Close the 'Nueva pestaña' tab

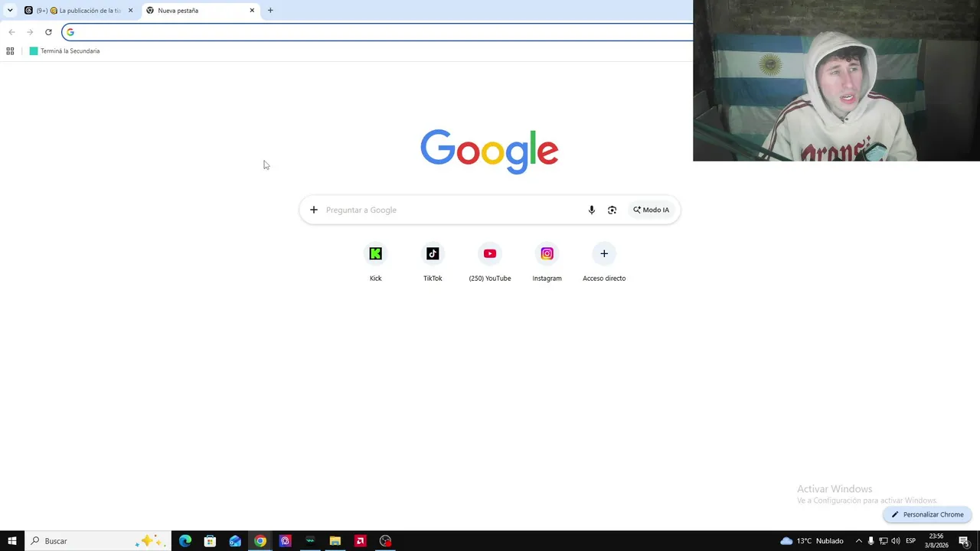(252, 11)
